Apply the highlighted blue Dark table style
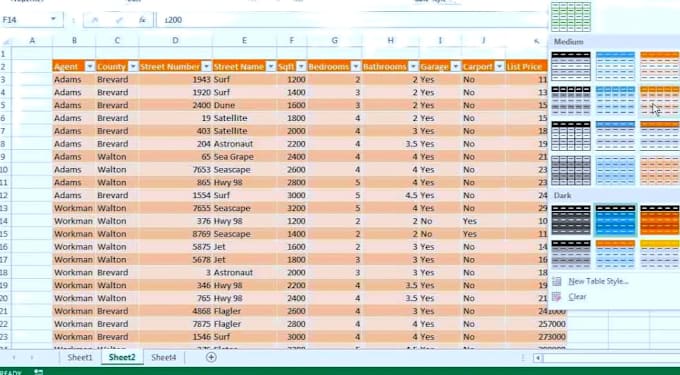Image resolution: width=680 pixels, height=375 pixels. 615,220
